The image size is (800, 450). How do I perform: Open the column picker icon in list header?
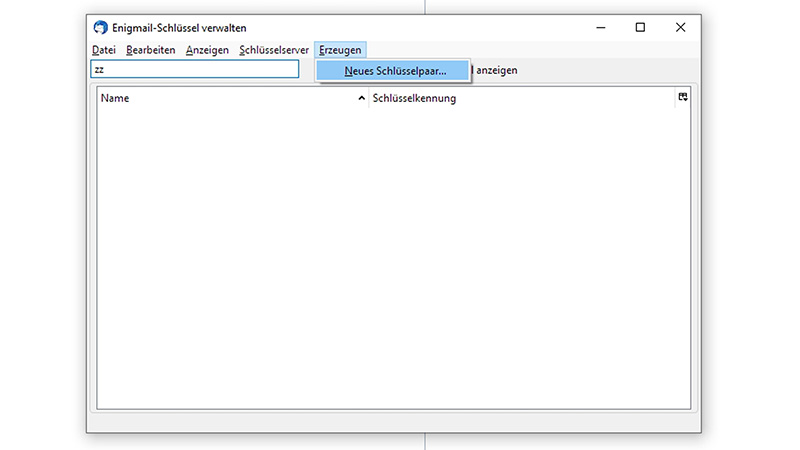tap(683, 97)
